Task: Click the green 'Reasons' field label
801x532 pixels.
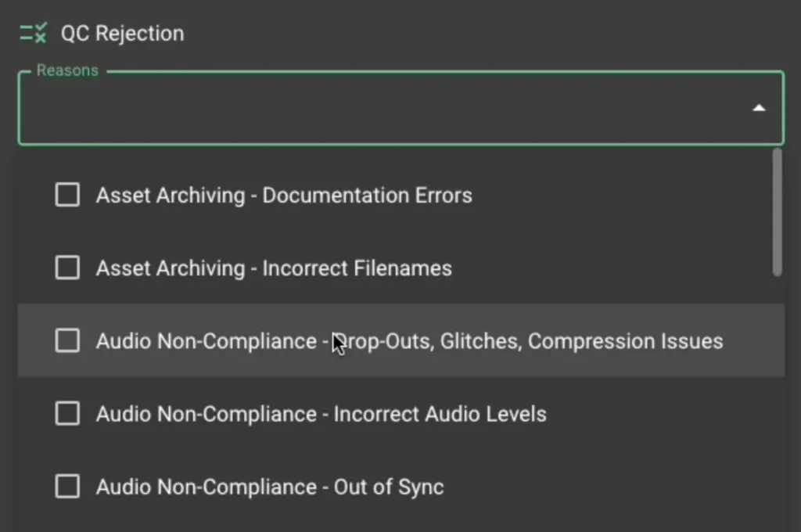Action: 67,70
